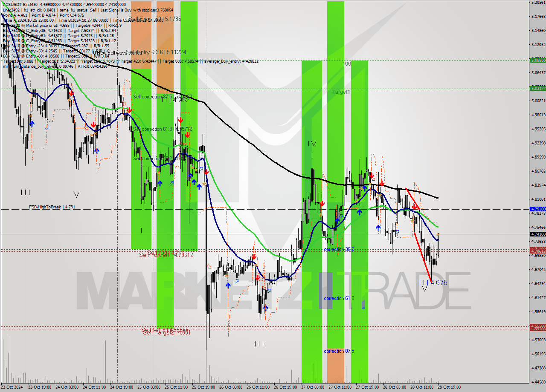Click the 4.44580 price axis value
This screenshot has height=392, width=546.
point(538,382)
